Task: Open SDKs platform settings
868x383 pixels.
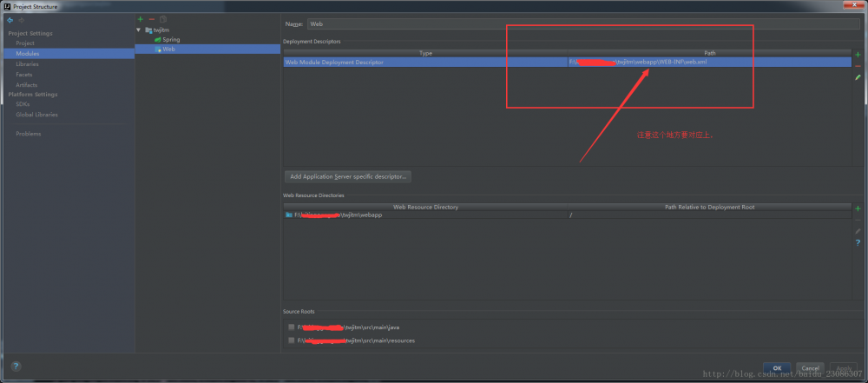Action: [x=23, y=104]
